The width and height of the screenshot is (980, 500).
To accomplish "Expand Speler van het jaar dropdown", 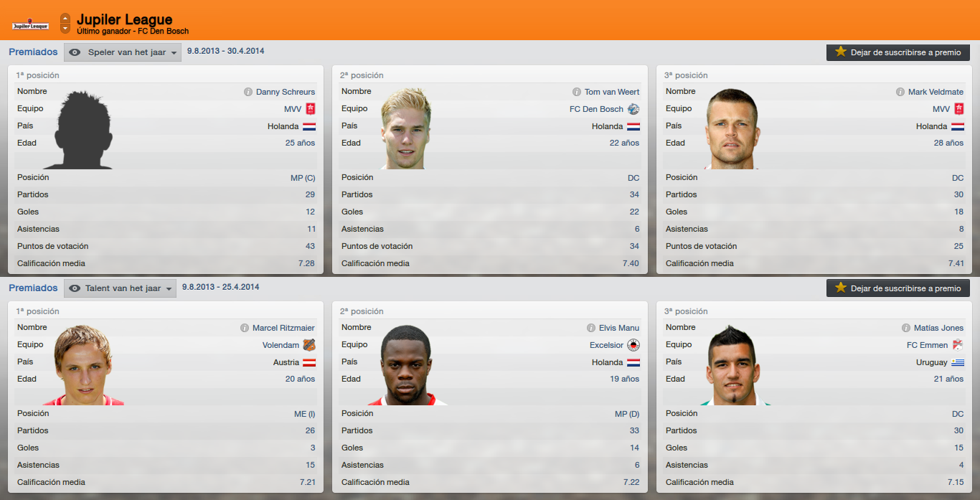I will pos(123,52).
